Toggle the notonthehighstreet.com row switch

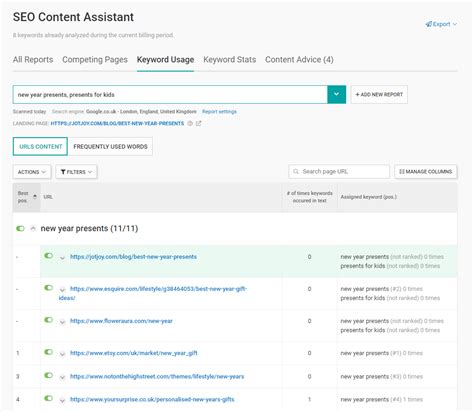pos(49,375)
